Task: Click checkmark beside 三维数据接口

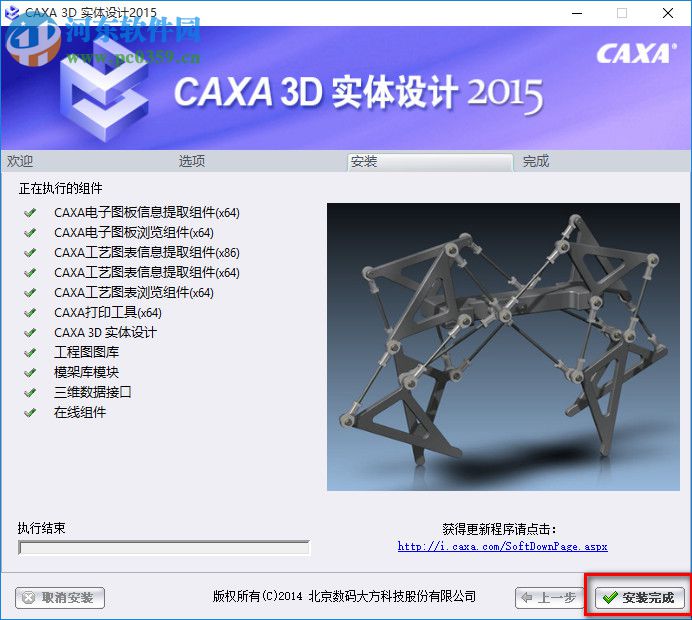Action: coord(30,392)
